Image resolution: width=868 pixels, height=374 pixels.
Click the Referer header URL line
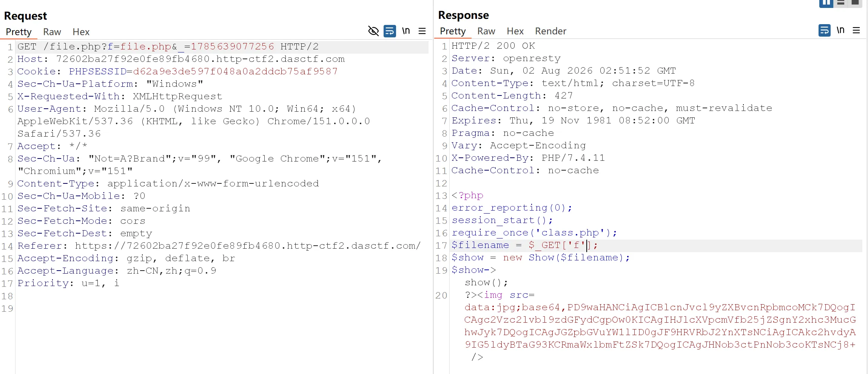click(x=219, y=246)
